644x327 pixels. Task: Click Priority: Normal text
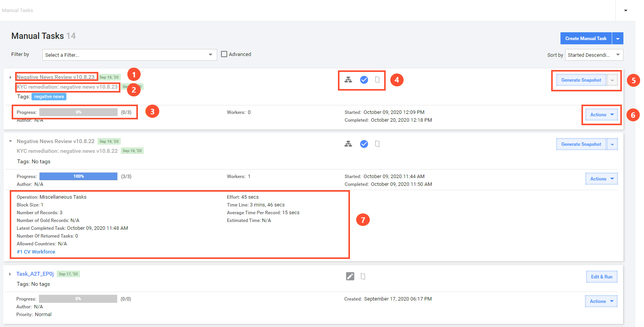(x=34, y=315)
